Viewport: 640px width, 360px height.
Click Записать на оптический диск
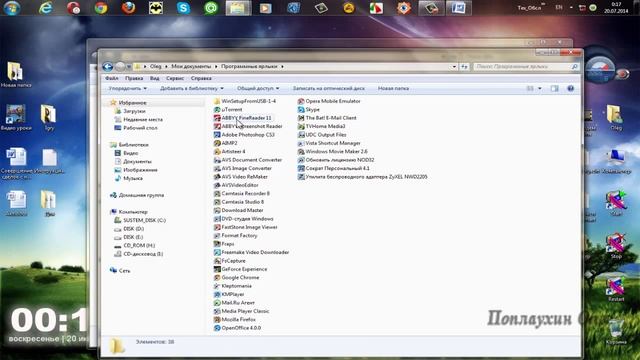[x=329, y=88]
